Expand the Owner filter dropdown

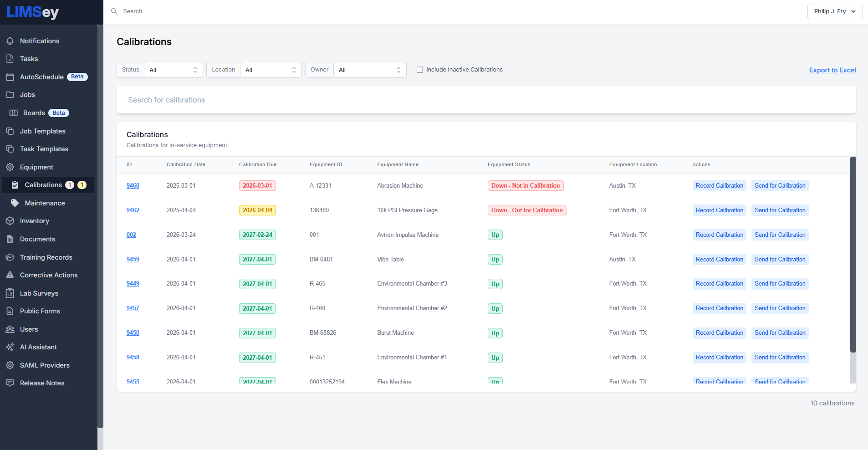pos(369,70)
